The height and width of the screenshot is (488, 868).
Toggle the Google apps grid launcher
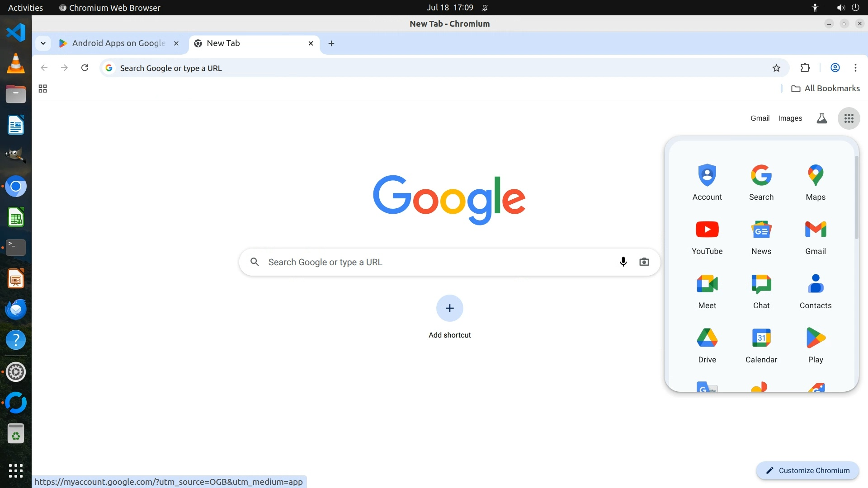point(849,118)
